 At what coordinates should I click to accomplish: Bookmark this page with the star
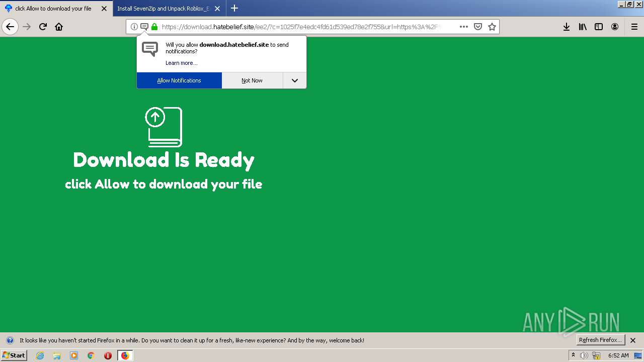[x=492, y=27]
